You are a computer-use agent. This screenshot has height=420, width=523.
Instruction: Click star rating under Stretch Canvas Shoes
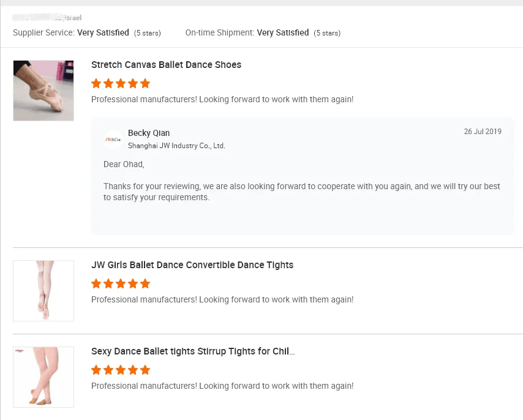point(121,84)
